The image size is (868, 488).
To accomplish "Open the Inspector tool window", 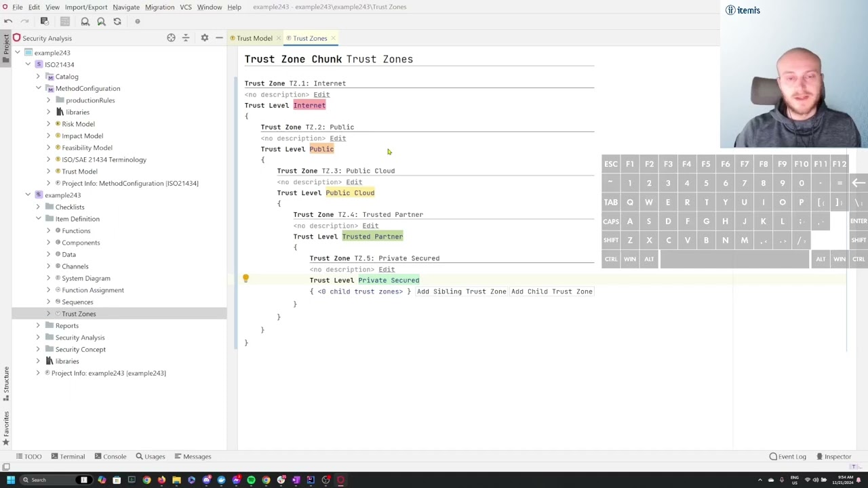I will [833, 456].
